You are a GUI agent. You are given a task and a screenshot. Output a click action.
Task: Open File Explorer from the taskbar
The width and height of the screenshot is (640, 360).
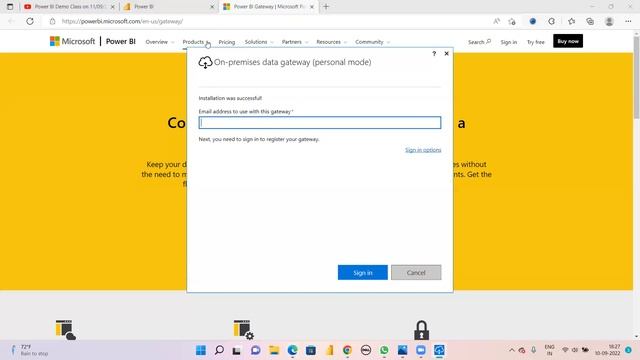coord(274,350)
